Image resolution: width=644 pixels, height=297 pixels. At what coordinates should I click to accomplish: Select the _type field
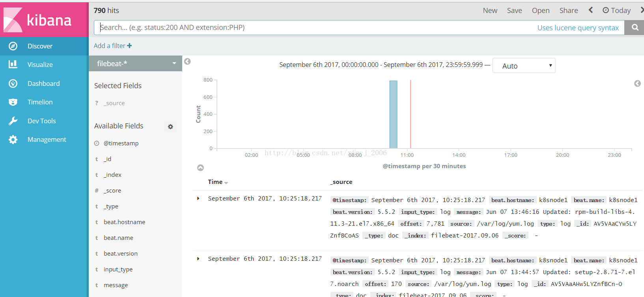[111, 206]
